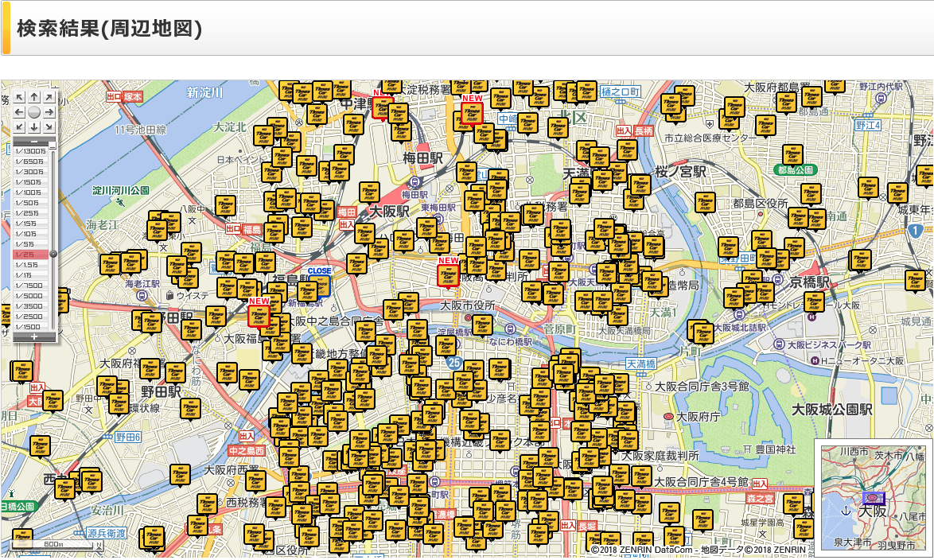Set map scale to 1/650万
Image resolution: width=934 pixels, height=560 pixels.
[x=30, y=161]
